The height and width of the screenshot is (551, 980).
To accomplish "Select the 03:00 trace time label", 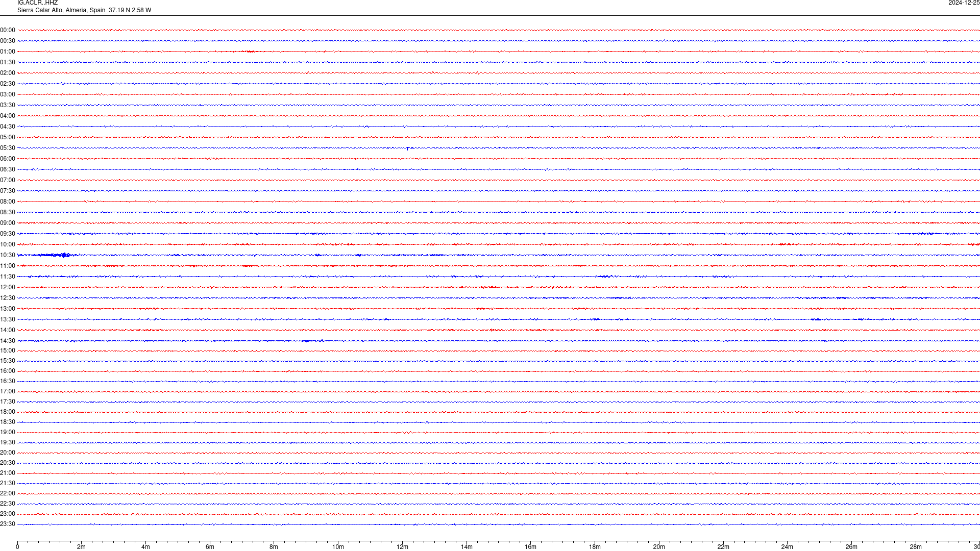I will [x=8, y=94].
